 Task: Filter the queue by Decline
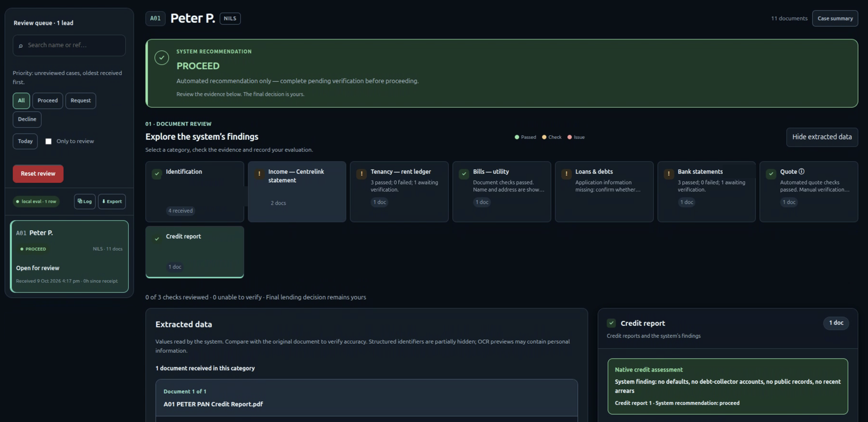(x=27, y=119)
